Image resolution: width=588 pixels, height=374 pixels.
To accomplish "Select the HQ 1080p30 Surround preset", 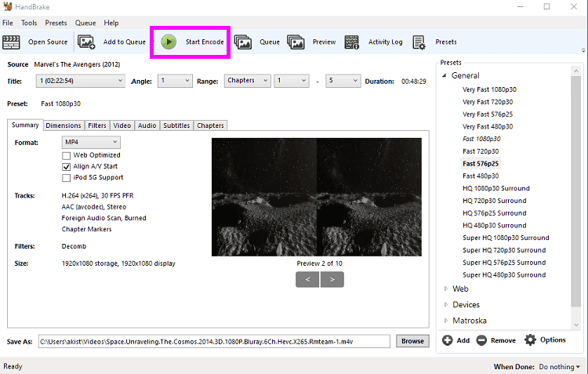I will [496, 188].
